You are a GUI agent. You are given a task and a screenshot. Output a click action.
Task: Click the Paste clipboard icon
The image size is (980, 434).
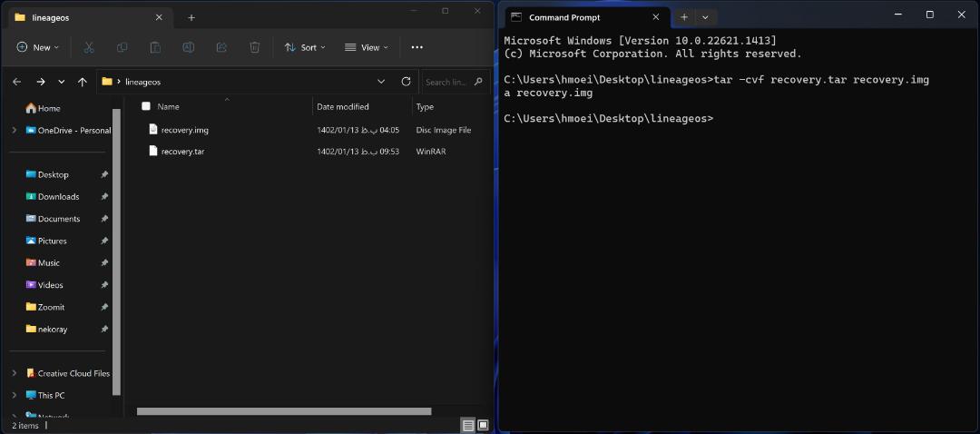pyautogui.click(x=155, y=47)
